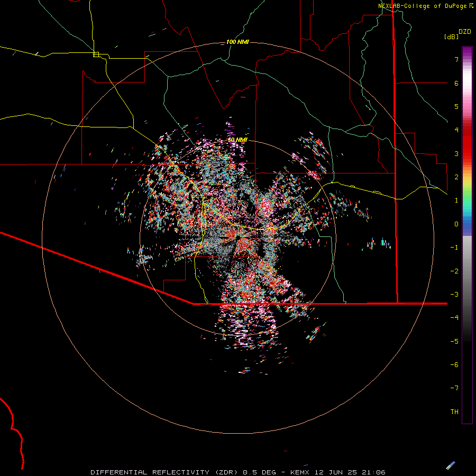Click the 1 value on color scale

(456, 200)
